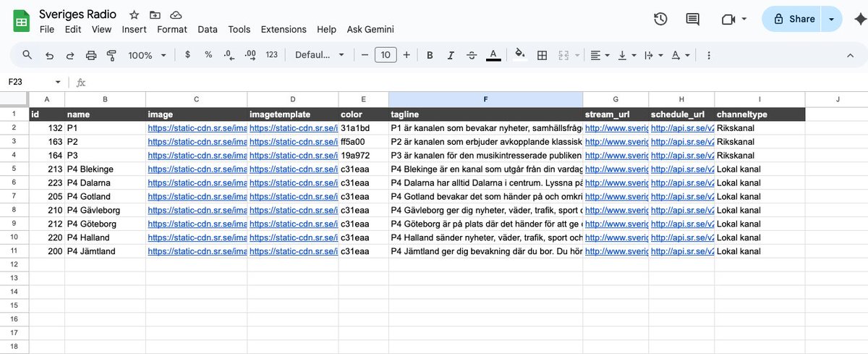This screenshot has width=868, height=354.
Task: Open version history clock icon
Action: click(660, 20)
